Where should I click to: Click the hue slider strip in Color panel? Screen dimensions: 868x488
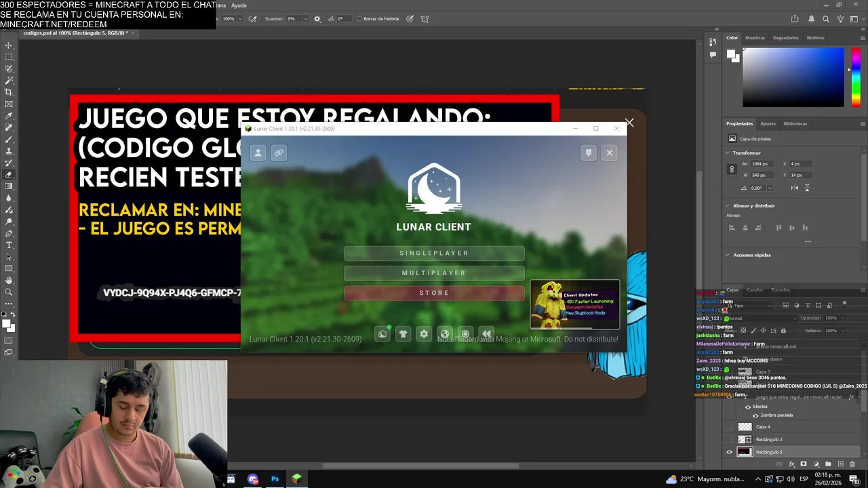[x=856, y=76]
